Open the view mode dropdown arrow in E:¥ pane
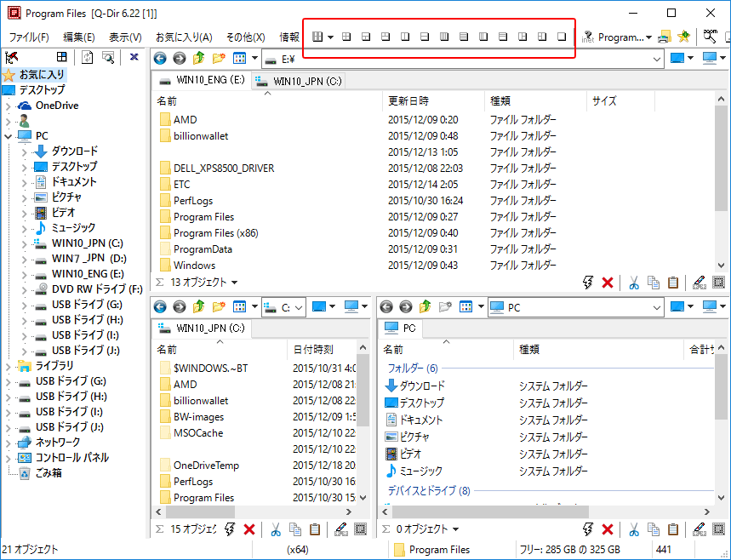Image resolution: width=731 pixels, height=560 pixels. point(254,58)
